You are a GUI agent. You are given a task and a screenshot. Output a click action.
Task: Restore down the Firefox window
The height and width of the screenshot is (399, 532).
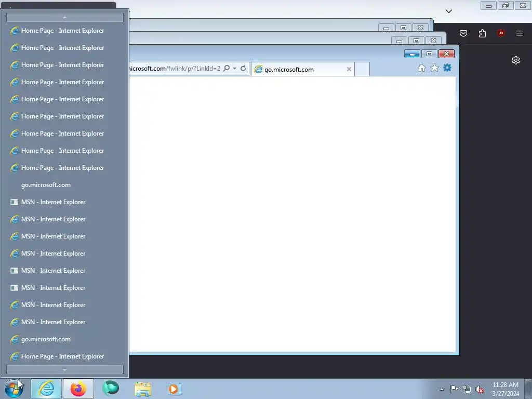506,6
